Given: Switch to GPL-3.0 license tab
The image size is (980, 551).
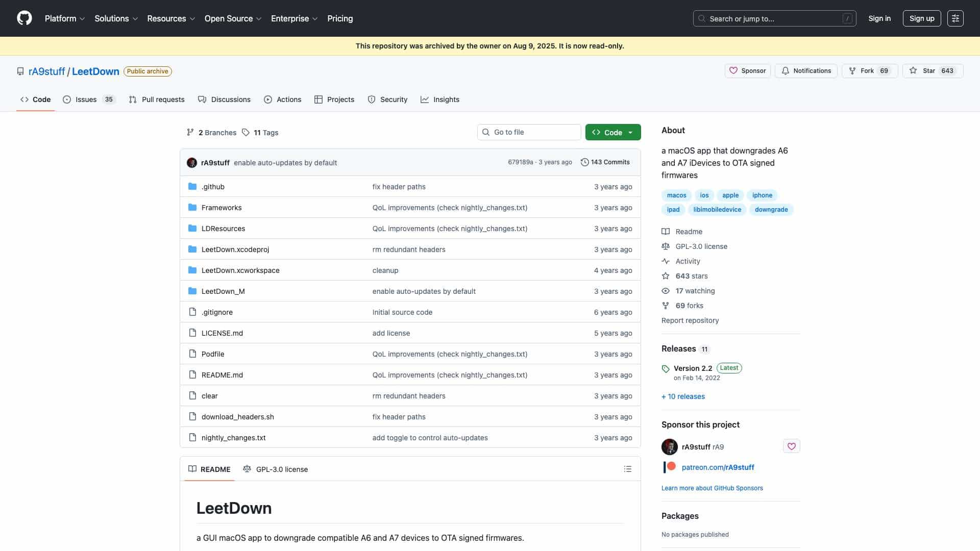Looking at the screenshot, I should 276,469.
